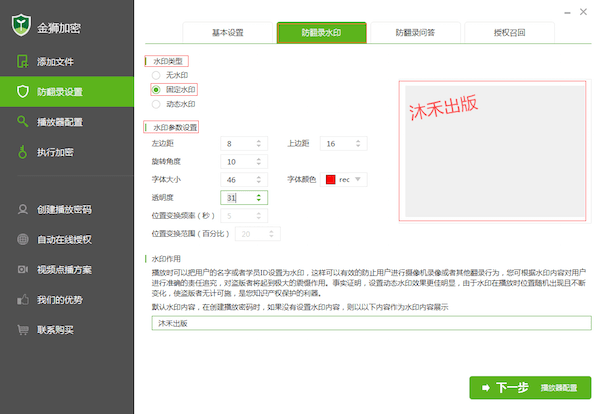Open 我们的优势 in the sidebar
The image size is (600, 414).
click(67, 300)
